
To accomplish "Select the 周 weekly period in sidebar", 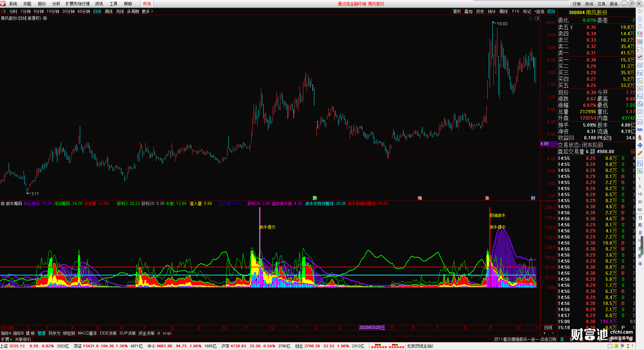I will (x=640, y=225).
